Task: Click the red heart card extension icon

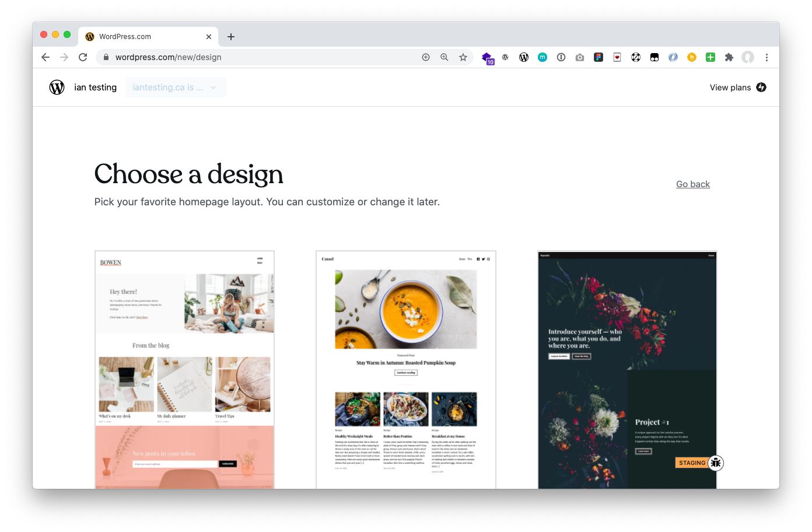Action: (x=617, y=57)
